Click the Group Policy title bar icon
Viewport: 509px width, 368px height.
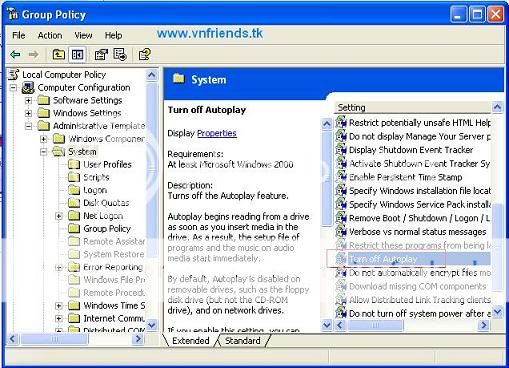(x=13, y=14)
